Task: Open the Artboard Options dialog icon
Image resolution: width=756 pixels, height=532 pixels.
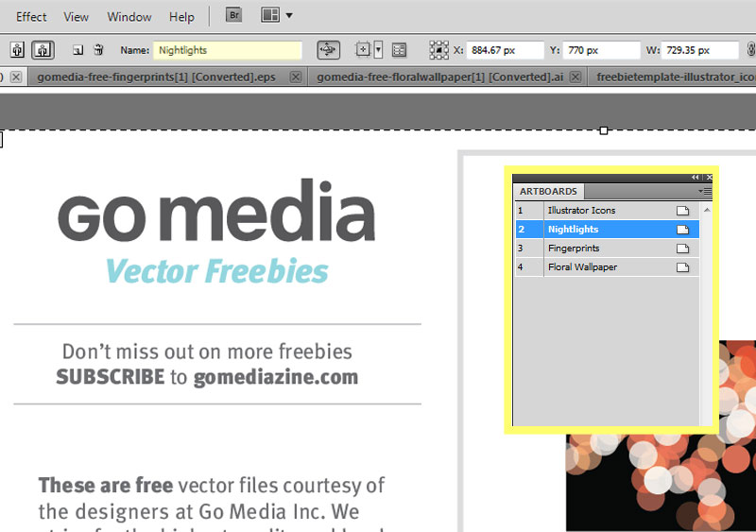Action: point(399,50)
